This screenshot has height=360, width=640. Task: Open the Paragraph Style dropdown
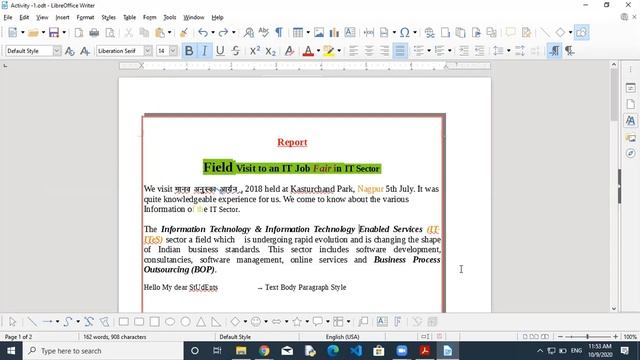(57, 51)
